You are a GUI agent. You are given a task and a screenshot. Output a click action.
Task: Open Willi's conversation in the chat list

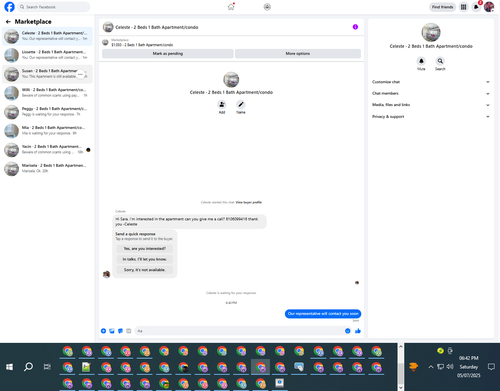[47, 93]
